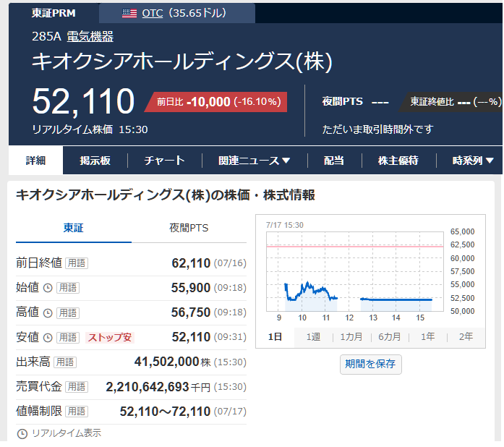
Task: Click the US flag icon beside OTC
Action: [129, 13]
